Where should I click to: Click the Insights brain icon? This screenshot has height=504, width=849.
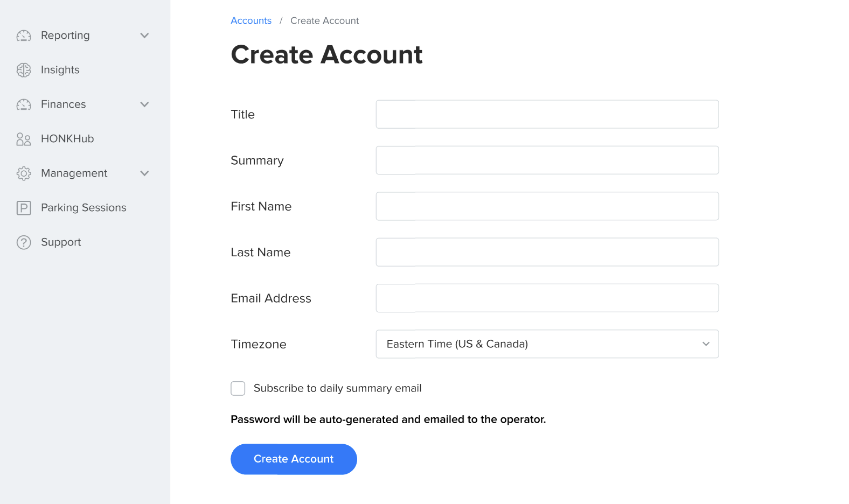pyautogui.click(x=24, y=70)
